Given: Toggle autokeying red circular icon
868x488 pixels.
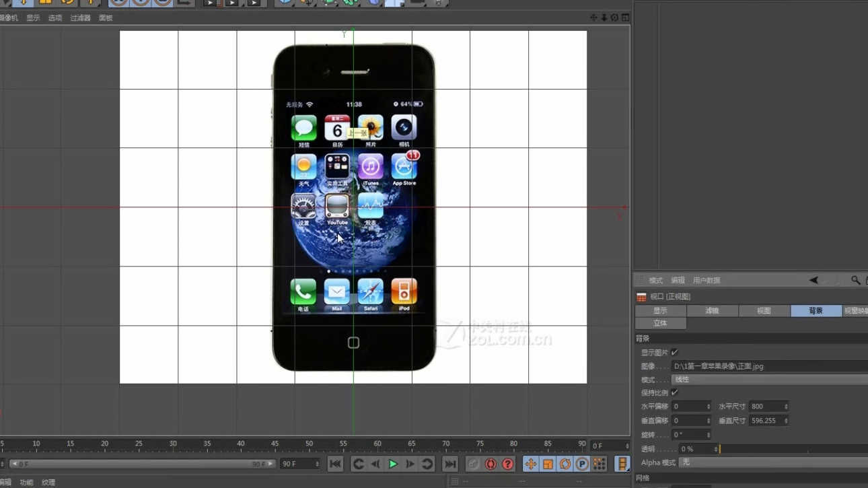Looking at the screenshot, I should click(491, 464).
